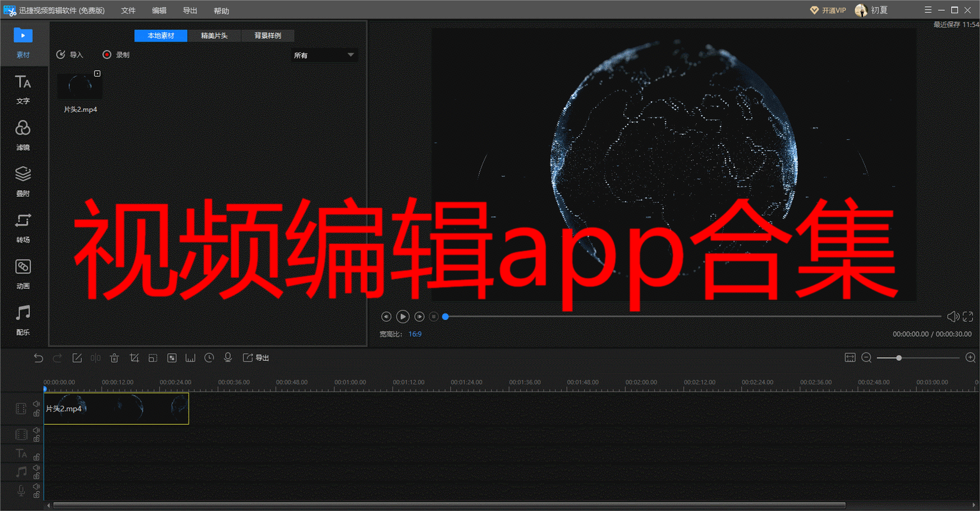Click the 16:9 aspect ratio selector
Image resolution: width=980 pixels, height=511 pixels.
415,334
